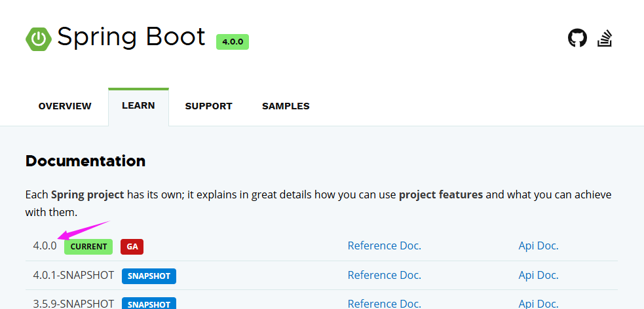Viewport: 644px width, 309px height.
Task: Click the Documentation heading
Action: (85, 161)
